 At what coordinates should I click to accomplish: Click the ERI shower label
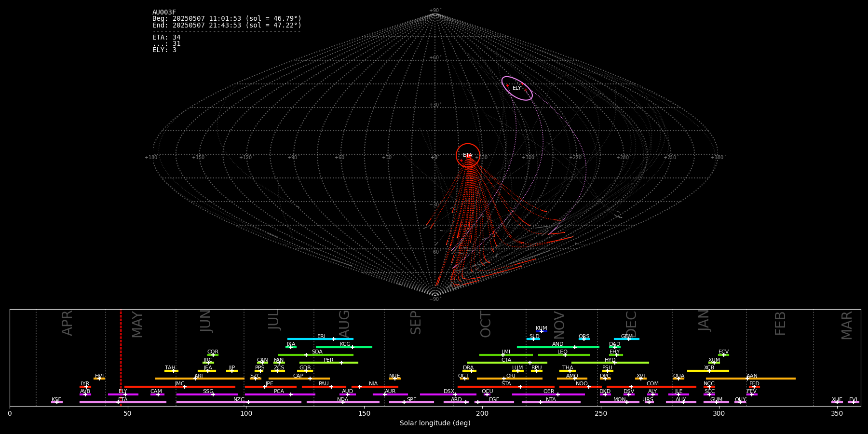pyautogui.click(x=322, y=337)
